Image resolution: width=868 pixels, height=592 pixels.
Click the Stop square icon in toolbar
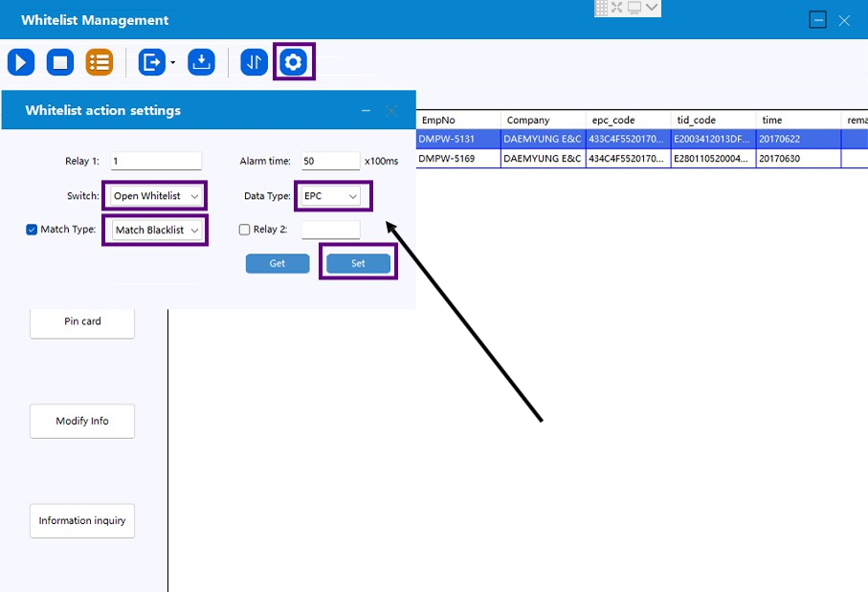tap(60, 62)
